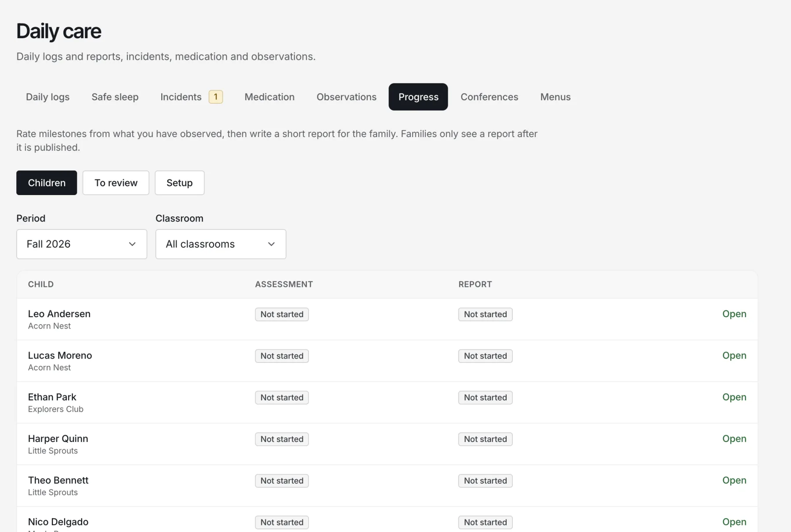Open the Setup view
This screenshot has height=532, width=791.
pos(179,183)
